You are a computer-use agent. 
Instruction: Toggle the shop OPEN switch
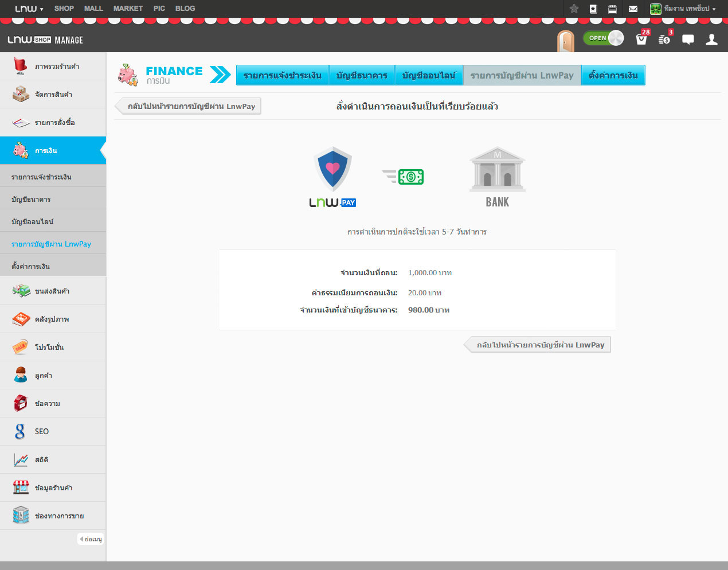603,38
